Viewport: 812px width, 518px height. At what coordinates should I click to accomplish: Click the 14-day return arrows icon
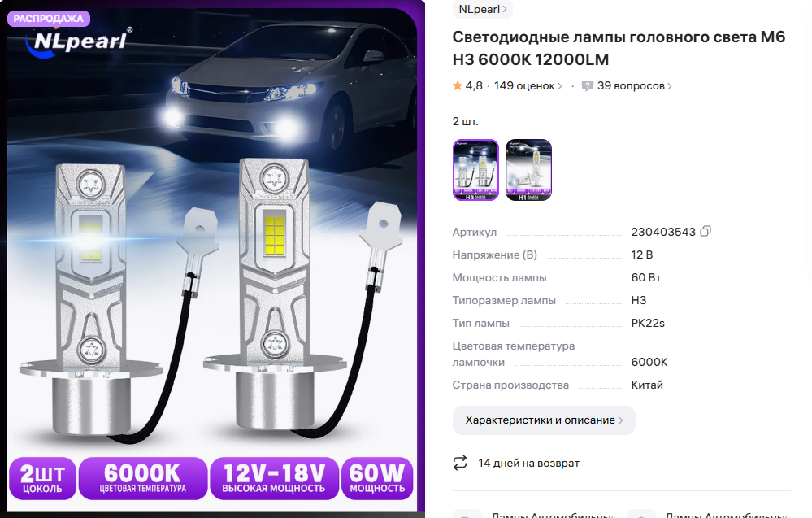click(x=460, y=463)
